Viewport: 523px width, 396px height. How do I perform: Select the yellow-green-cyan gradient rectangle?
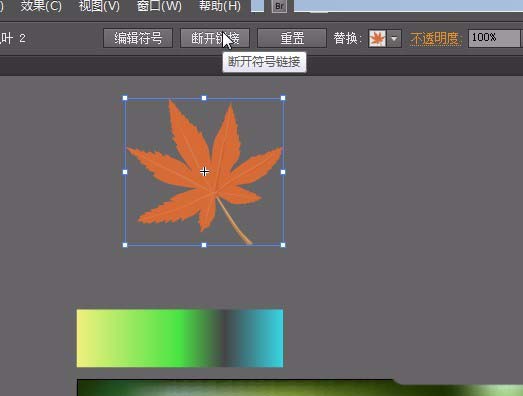[x=180, y=338]
